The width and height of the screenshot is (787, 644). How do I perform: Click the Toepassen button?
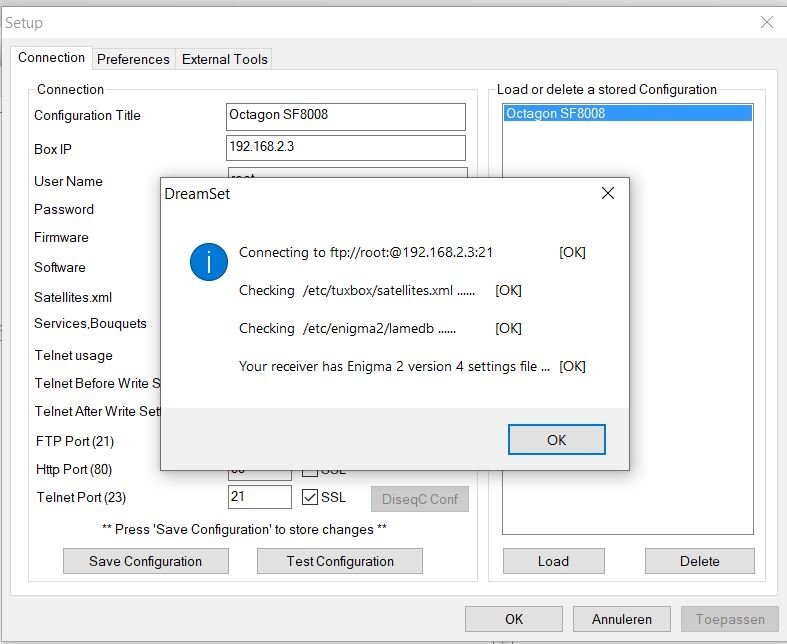[730, 619]
